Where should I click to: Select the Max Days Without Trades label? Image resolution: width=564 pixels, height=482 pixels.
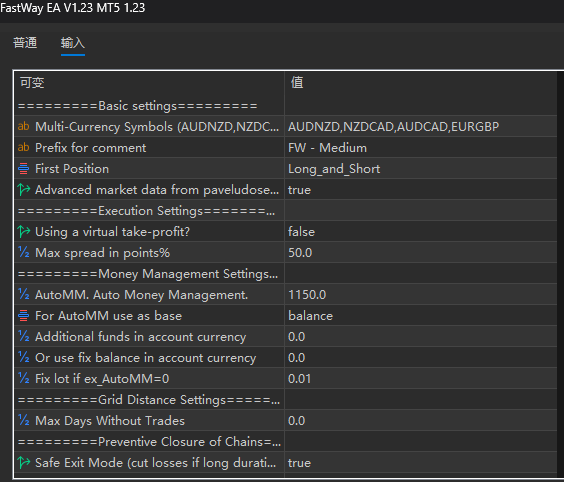point(110,421)
